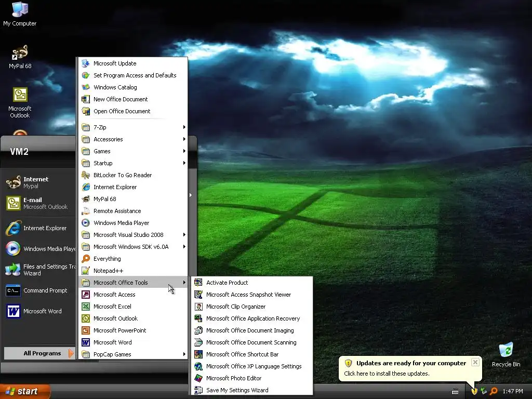Click the taskbar clock 1:47 PM
532x399 pixels.
tap(513, 391)
